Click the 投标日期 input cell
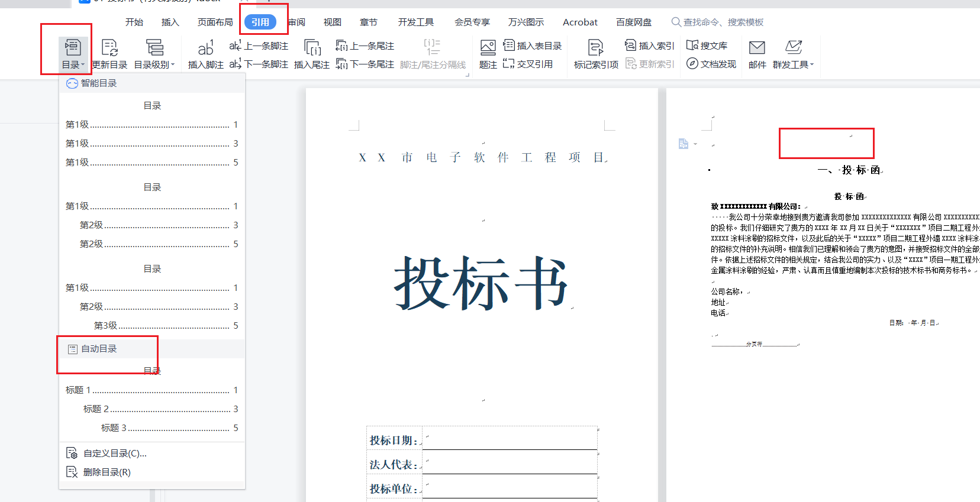Viewport: 980px width, 502px height. coord(510,438)
